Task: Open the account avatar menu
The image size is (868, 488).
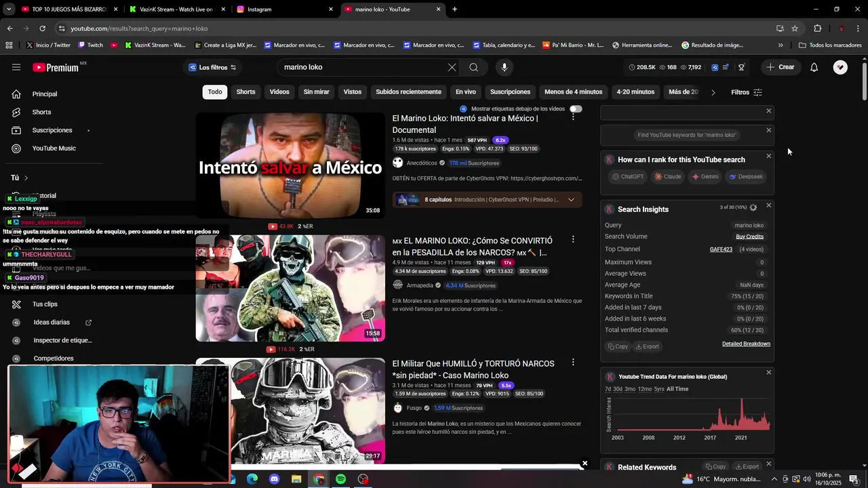Action: point(840,67)
